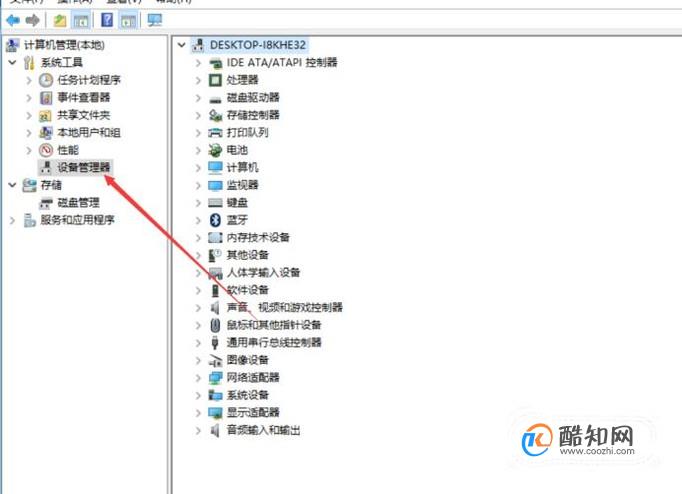The width and height of the screenshot is (682, 494).
Task: Click the 网络适配器 icon
Action: 215,377
